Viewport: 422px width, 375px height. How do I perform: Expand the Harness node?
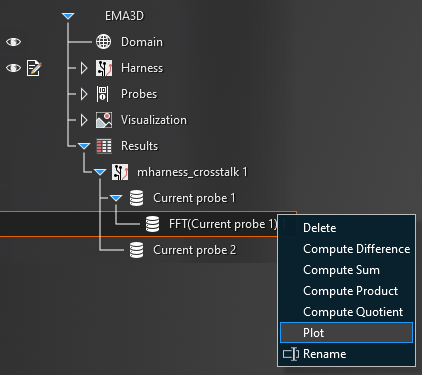(84, 68)
